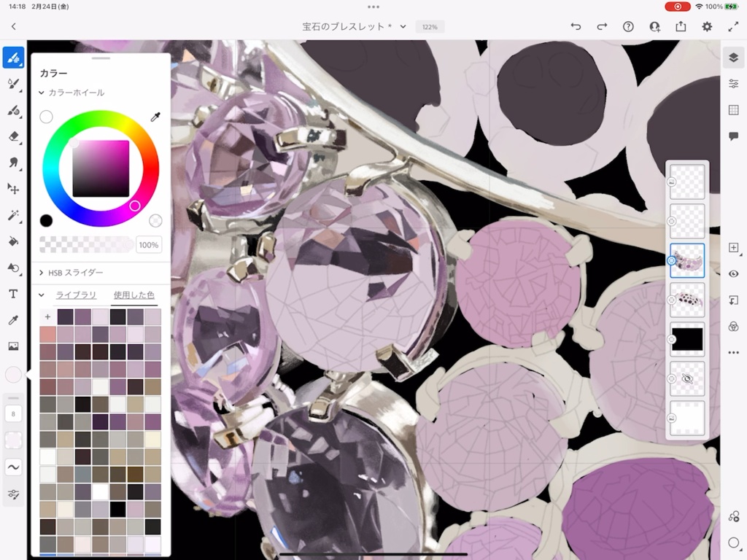Select the Eyedropper tool in left toolbar

13,320
